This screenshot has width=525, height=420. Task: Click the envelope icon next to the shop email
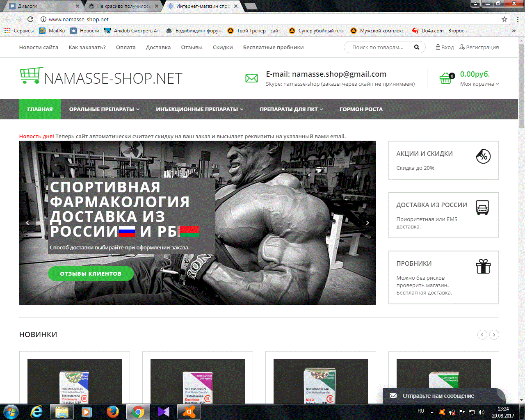click(251, 78)
